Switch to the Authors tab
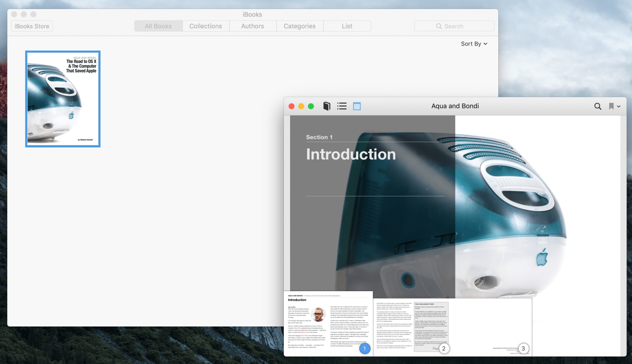 [253, 26]
